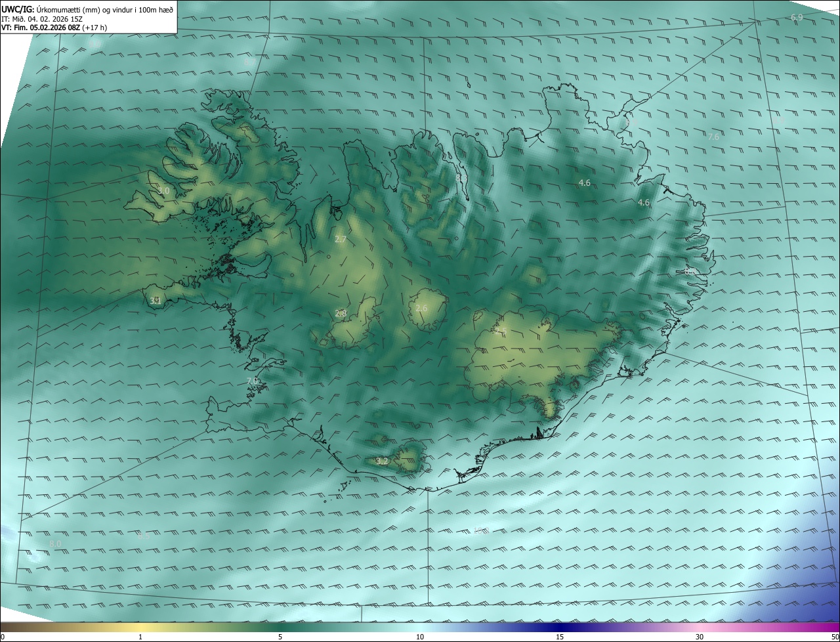Click the 7.0 value label near Reykjanes coast
Image resolution: width=840 pixels, height=642 pixels.
(x=253, y=381)
